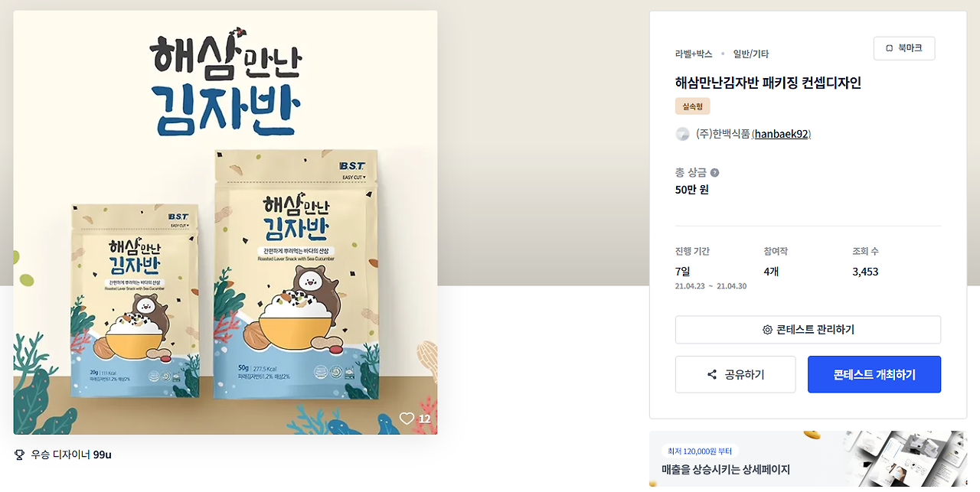Viewport: 980px width, 492px height.
Task: Open the 상세페이지 promotional banner
Action: coord(808,459)
